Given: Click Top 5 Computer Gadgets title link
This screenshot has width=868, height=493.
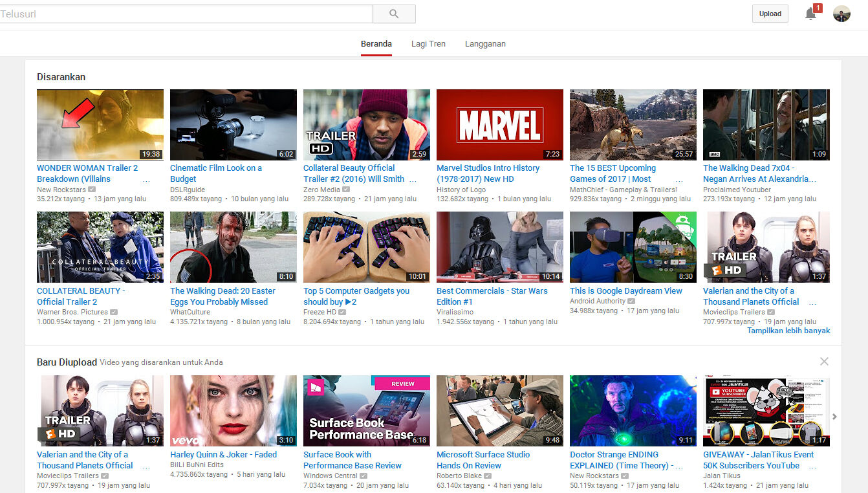Looking at the screenshot, I should point(356,296).
